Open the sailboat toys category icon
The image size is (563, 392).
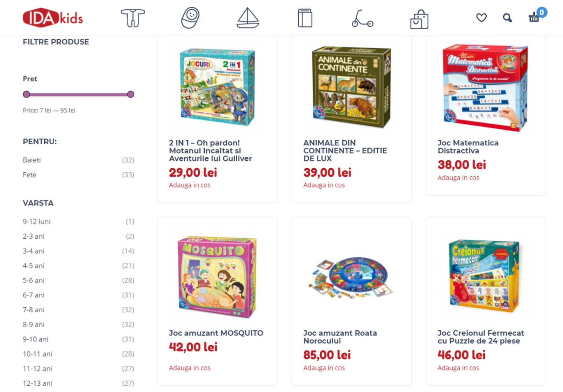click(248, 18)
